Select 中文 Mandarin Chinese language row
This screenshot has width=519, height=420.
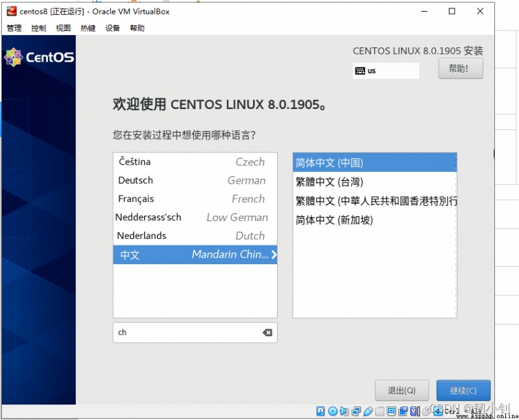pos(195,254)
